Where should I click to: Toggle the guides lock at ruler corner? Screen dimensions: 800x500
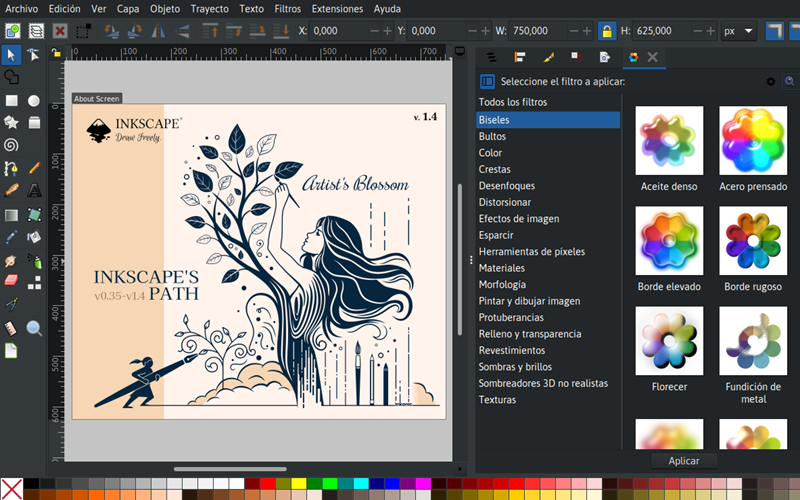coord(56,53)
